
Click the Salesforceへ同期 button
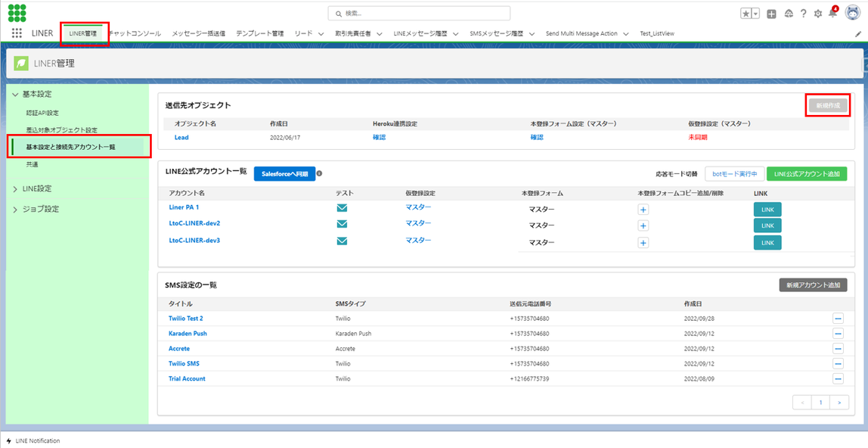click(x=284, y=173)
